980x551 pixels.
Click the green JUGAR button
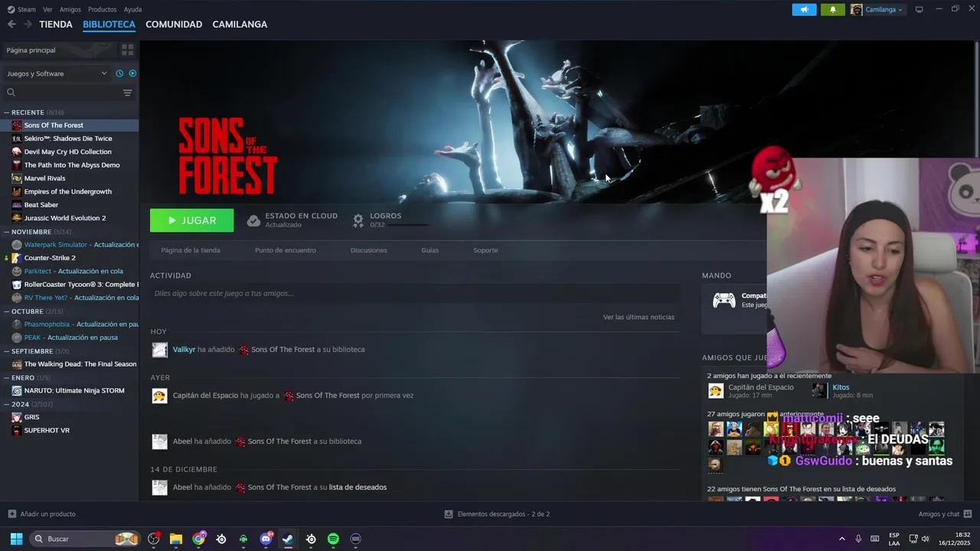click(x=192, y=220)
